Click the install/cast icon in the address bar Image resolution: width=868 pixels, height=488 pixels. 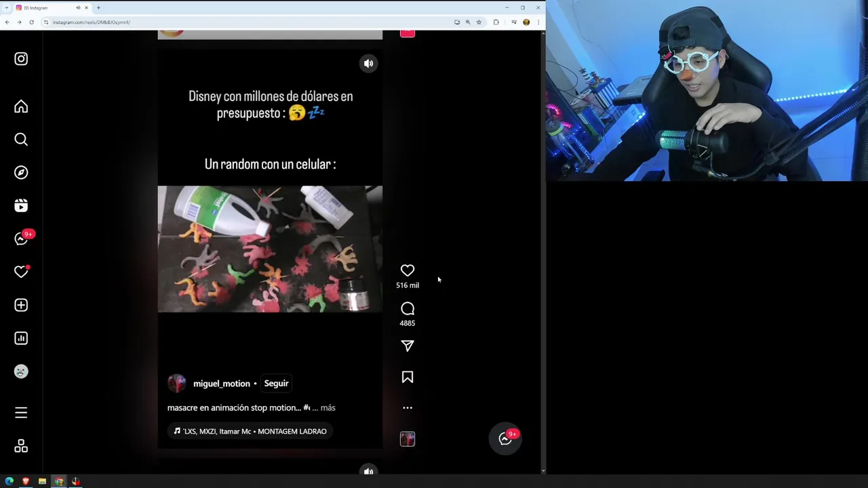point(457,22)
